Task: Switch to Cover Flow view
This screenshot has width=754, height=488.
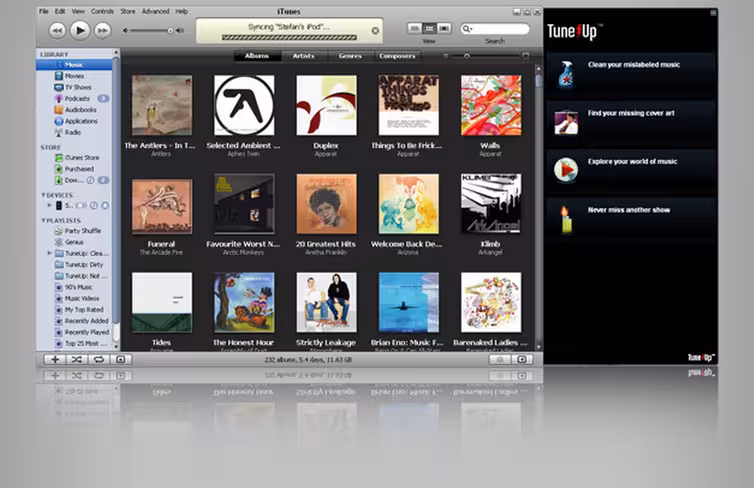Action: (x=444, y=29)
